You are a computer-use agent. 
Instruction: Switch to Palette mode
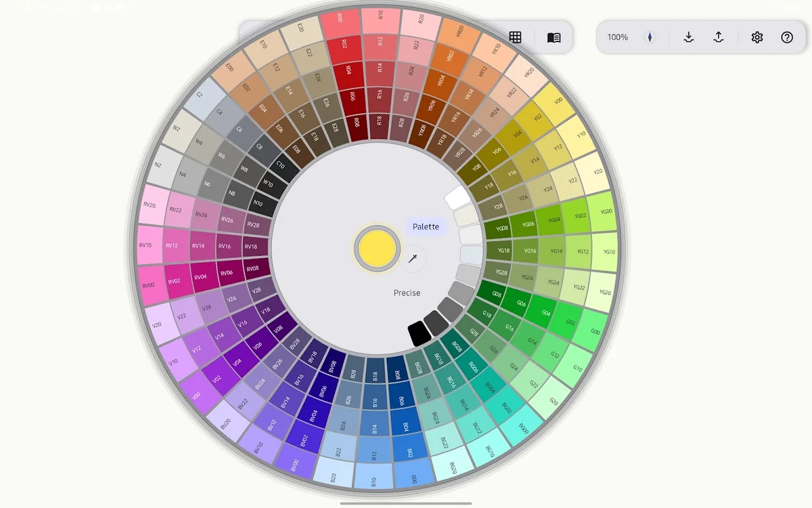click(426, 227)
